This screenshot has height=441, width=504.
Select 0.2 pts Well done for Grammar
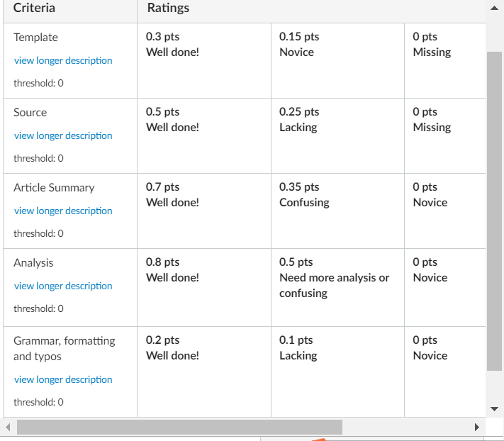(204, 372)
